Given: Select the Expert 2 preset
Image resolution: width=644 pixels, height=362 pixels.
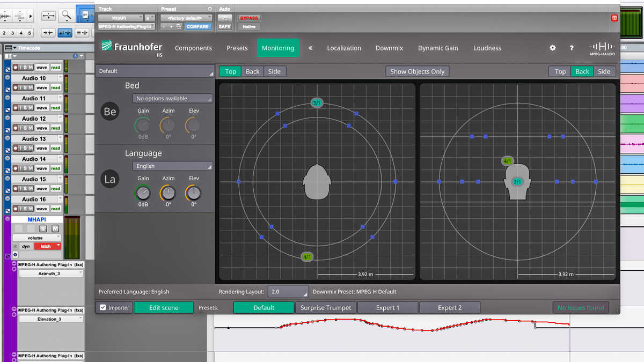Looking at the screenshot, I should point(450,307).
